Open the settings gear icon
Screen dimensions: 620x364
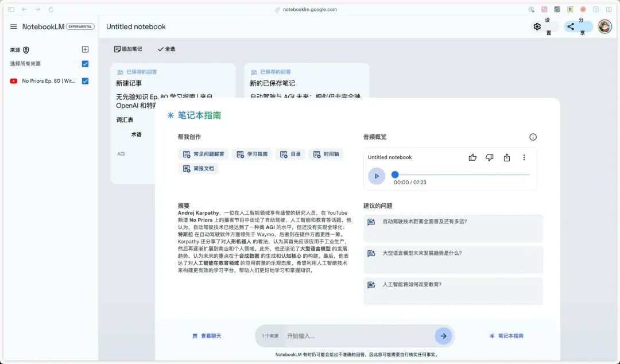[537, 26]
